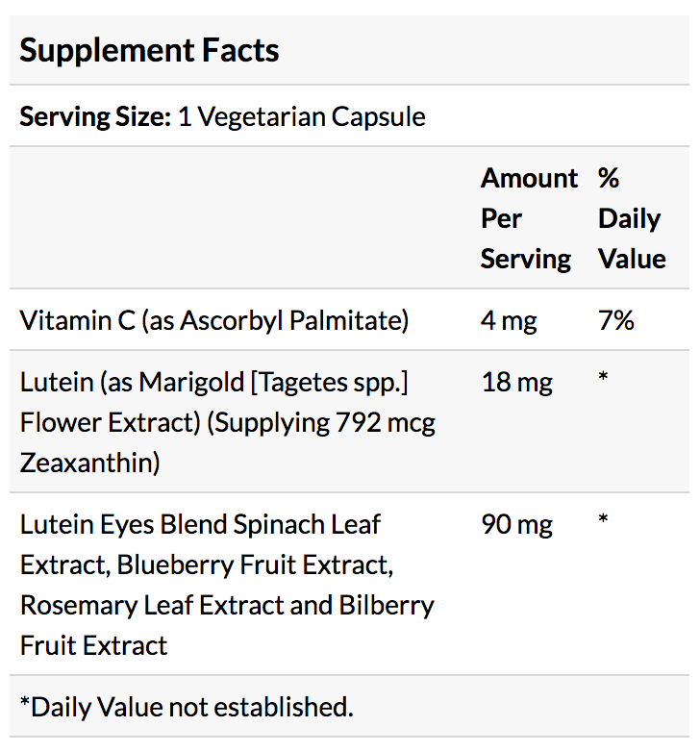Click the Amount Per Serving column header
This screenshot has width=700, height=752.
pos(529,218)
